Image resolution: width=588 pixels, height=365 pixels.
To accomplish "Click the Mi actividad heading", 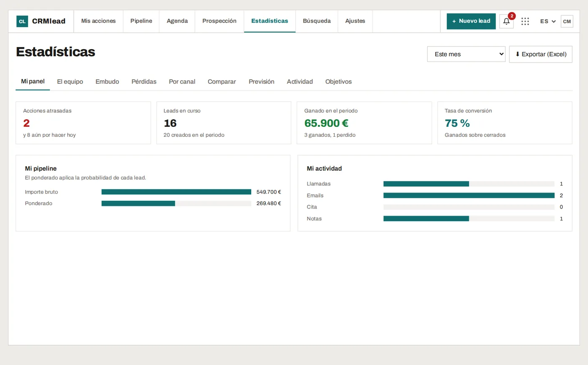I will click(x=324, y=169).
